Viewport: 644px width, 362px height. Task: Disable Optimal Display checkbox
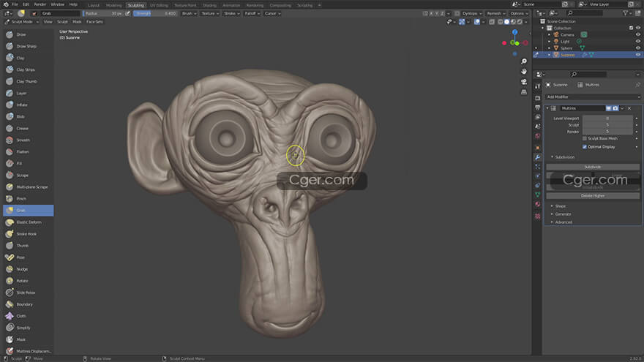585,146
